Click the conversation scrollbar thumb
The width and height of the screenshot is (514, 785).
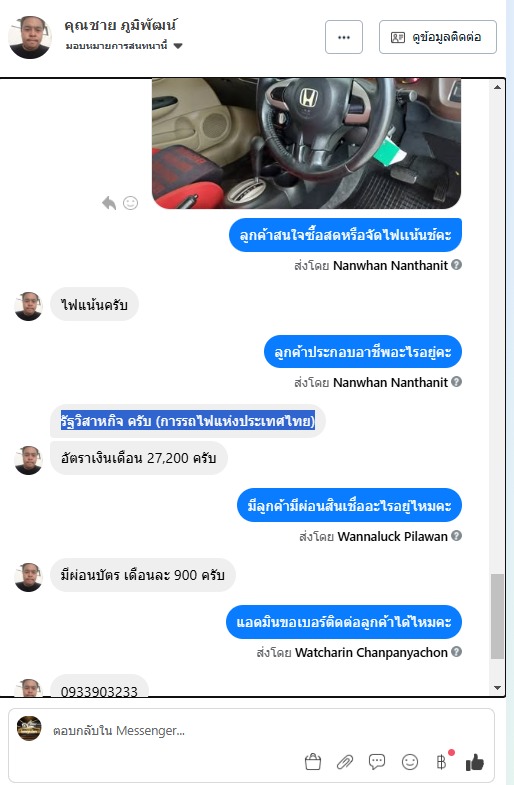497,616
